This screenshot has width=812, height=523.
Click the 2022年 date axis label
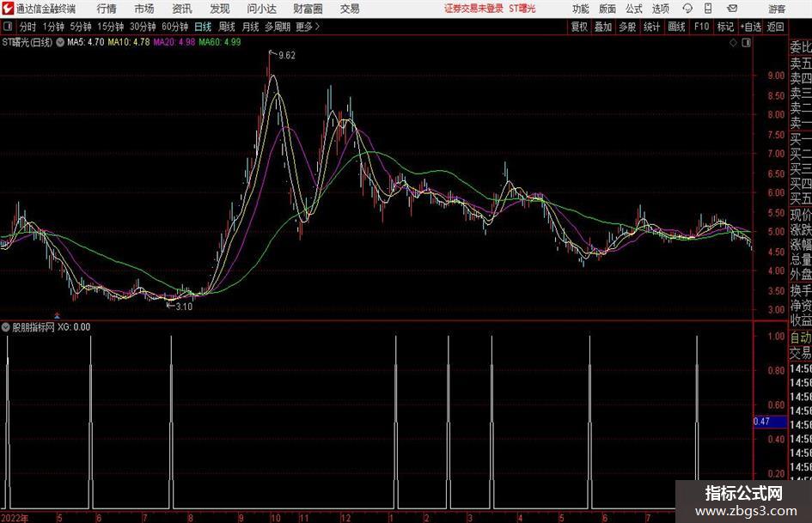pos(15,518)
